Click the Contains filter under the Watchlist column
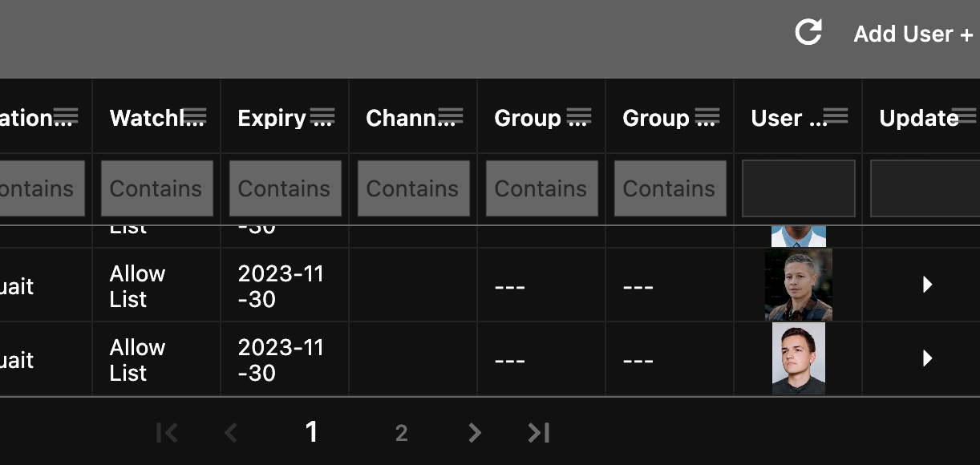This screenshot has height=465, width=980. (156, 188)
